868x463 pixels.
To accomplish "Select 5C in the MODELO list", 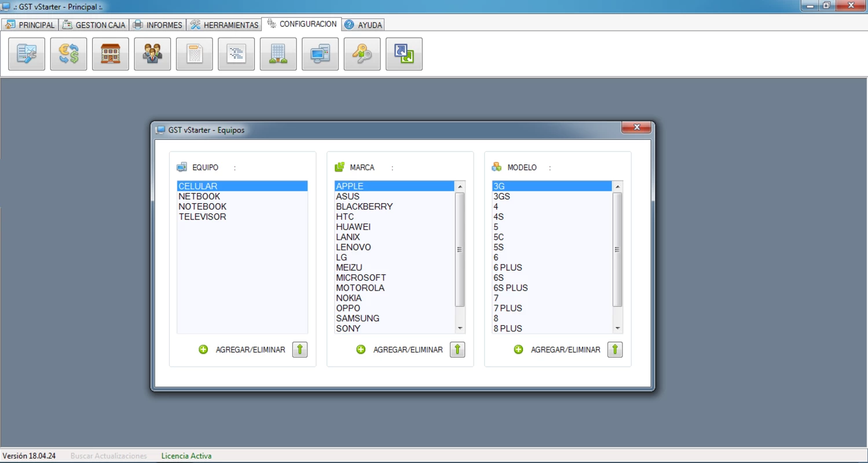I will 552,237.
